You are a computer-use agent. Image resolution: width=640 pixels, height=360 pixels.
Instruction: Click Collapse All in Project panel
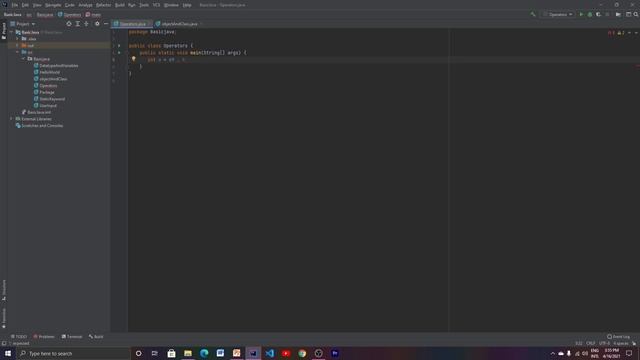coord(86,24)
